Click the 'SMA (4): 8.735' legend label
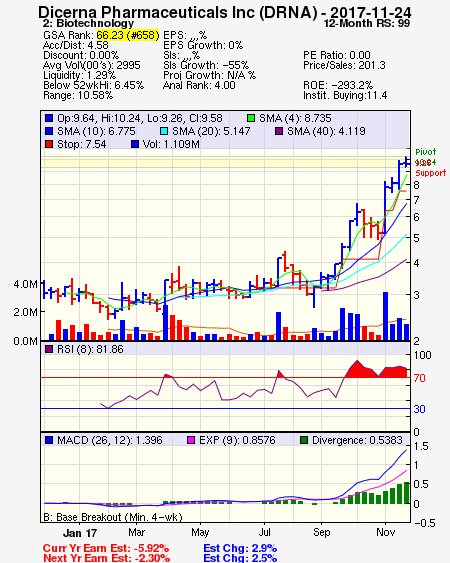Image resolution: width=450 pixels, height=563 pixels. [295, 118]
